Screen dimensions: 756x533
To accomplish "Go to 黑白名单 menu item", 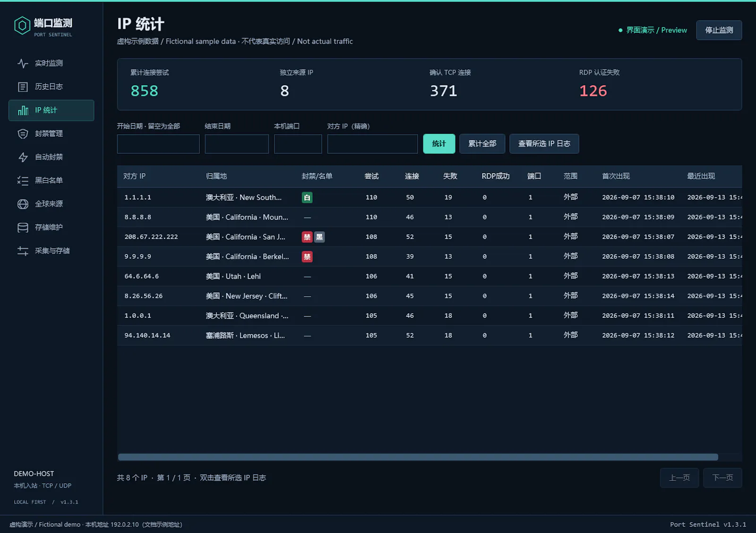I will click(51, 181).
